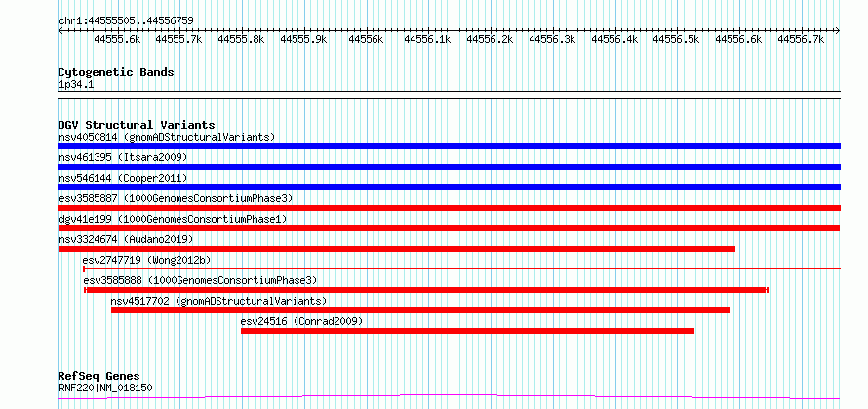Open the dgv41e199 1000GenomesConsortiumPhase1 label
Image resolution: width=868 pixels, height=409 pixels.
pos(173,219)
